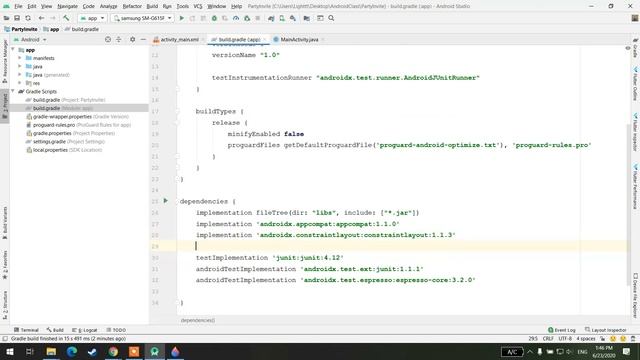Expand the java (generated) folder
This screenshot has width=640, height=360.
pyautogui.click(x=20, y=75)
